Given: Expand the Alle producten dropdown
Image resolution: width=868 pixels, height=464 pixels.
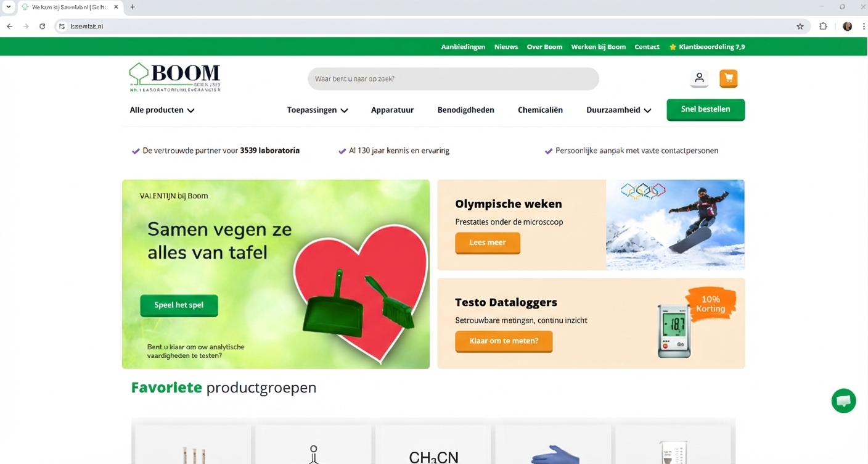Looking at the screenshot, I should (x=162, y=110).
